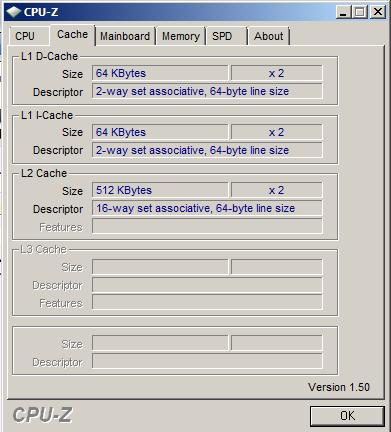Maximize the CPU-Z window
Image resolution: width=391 pixels, height=432 pixels.
point(360,12)
